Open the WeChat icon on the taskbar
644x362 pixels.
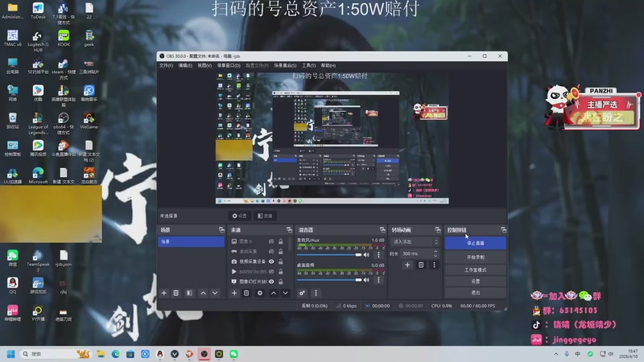pyautogui.click(x=233, y=354)
